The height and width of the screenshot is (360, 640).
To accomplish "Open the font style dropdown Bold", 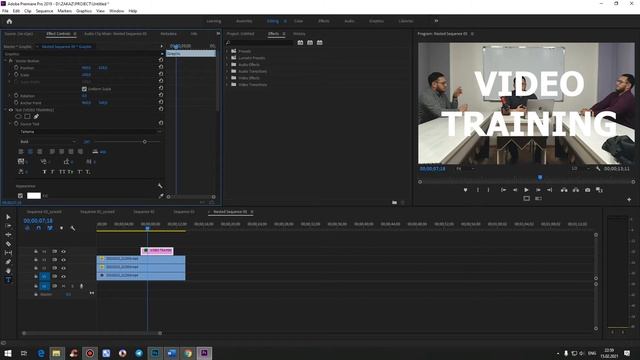I will [x=48, y=142].
